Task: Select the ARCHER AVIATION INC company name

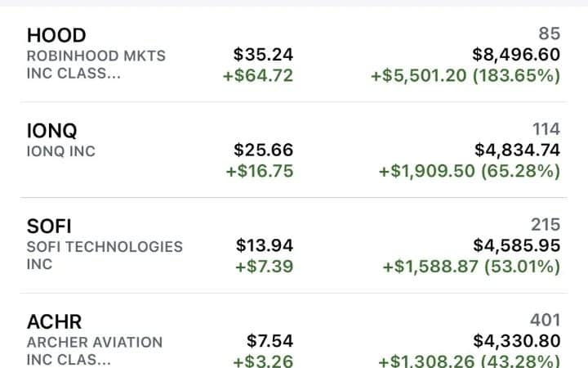Action: (95, 351)
